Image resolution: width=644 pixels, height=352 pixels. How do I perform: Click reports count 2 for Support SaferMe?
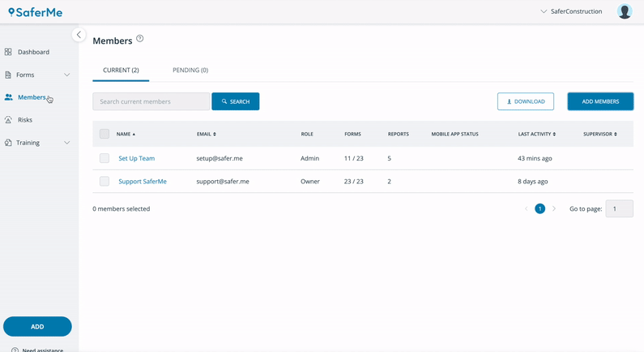coord(390,182)
